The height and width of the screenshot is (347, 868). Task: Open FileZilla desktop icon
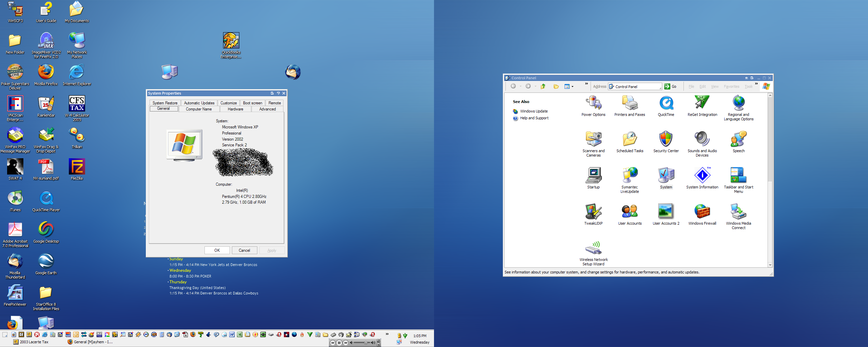click(77, 170)
